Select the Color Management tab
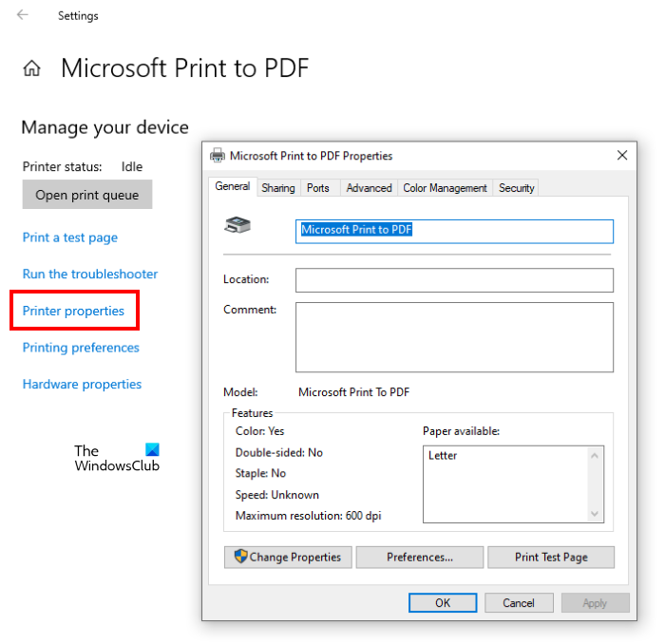 [x=445, y=188]
